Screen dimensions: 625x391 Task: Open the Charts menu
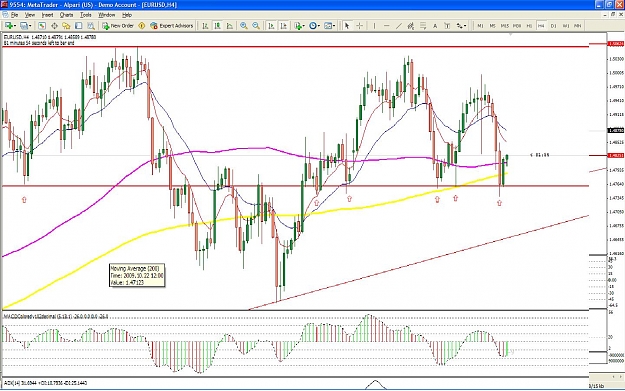pyautogui.click(x=66, y=15)
